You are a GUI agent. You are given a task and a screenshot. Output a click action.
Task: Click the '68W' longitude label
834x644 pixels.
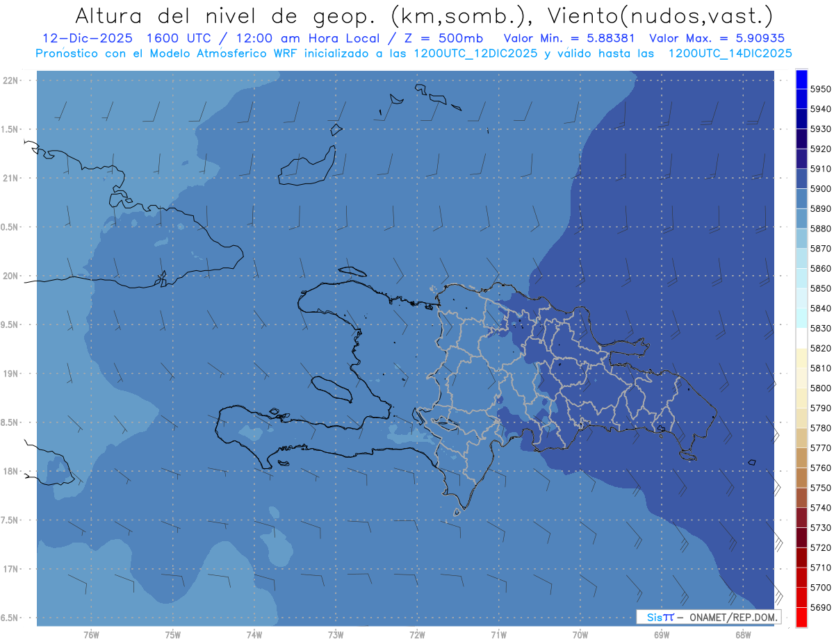point(743,634)
